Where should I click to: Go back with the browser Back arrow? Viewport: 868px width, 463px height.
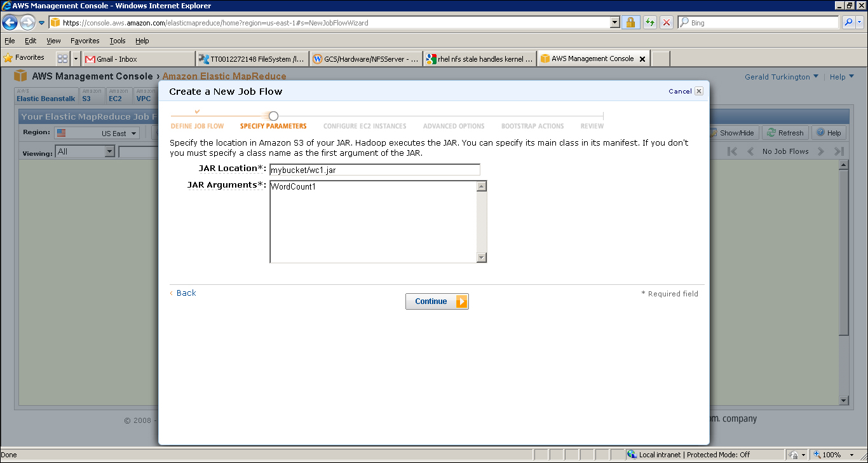coord(10,22)
